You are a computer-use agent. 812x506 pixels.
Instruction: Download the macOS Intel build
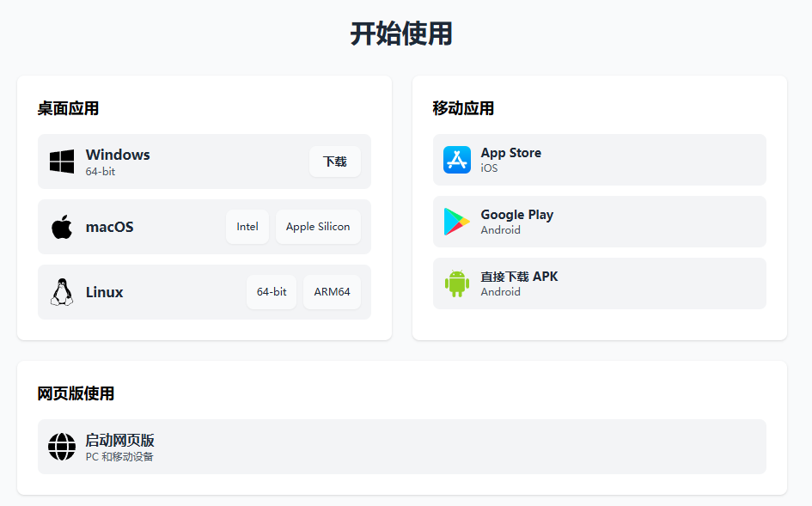(x=247, y=227)
